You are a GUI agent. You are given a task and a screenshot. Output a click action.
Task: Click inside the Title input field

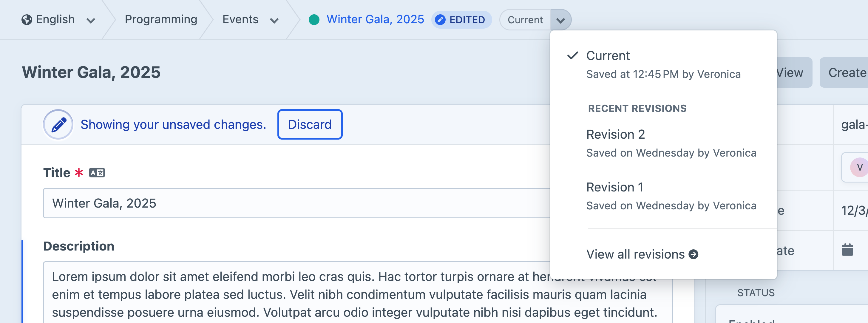click(x=236, y=203)
